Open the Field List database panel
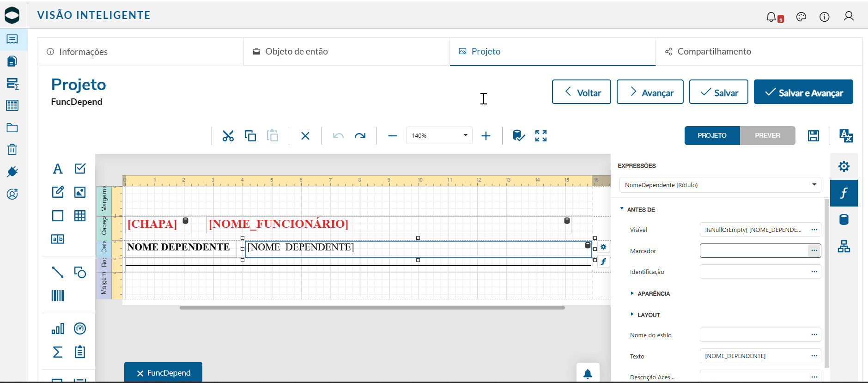The width and height of the screenshot is (868, 383). click(844, 220)
